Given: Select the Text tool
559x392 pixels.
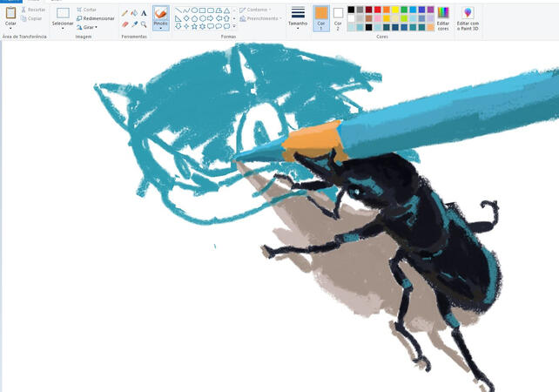Looking at the screenshot, I should tap(144, 13).
